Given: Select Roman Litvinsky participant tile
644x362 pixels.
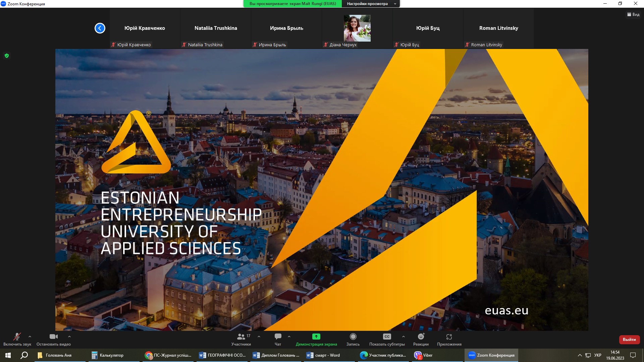Looking at the screenshot, I should coord(499,29).
